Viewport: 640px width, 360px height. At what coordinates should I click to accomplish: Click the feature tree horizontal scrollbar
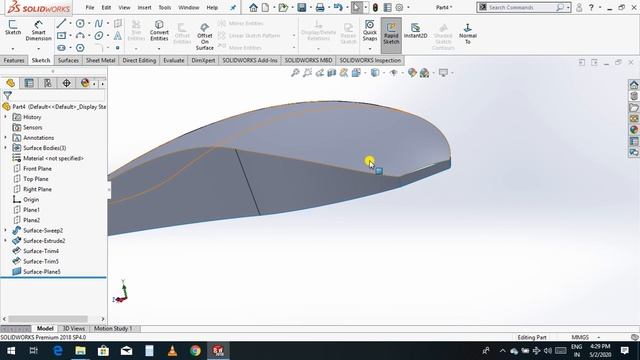48,319
